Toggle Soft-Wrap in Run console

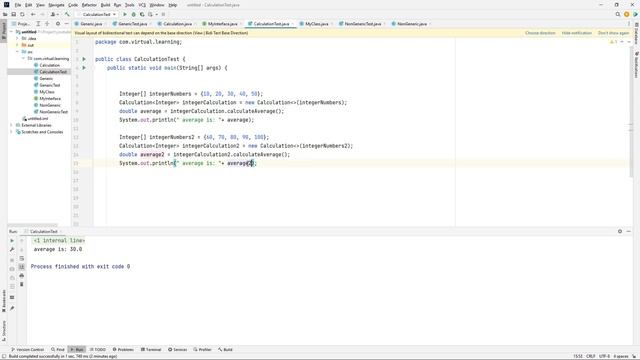click(x=22, y=258)
